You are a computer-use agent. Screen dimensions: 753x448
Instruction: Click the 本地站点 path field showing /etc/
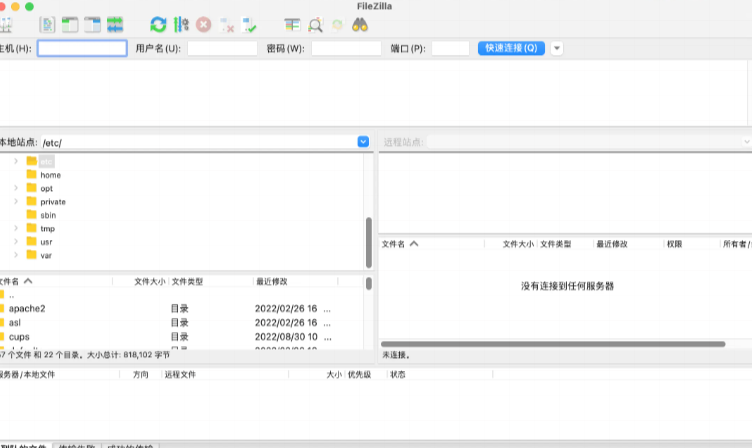point(199,142)
